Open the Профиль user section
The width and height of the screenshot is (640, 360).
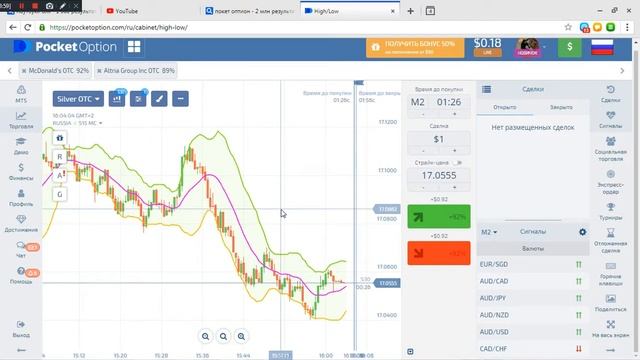point(21,198)
